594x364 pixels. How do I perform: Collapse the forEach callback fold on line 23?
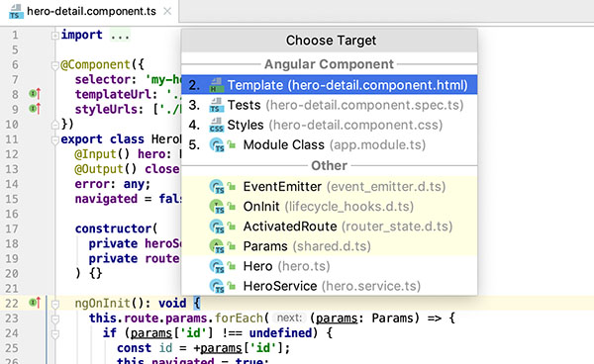54,318
